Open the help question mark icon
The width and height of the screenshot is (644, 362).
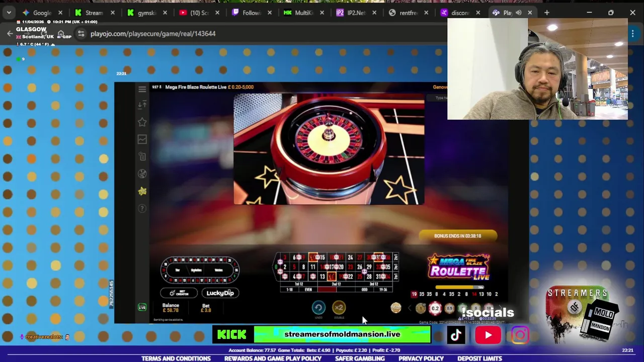pos(142,208)
